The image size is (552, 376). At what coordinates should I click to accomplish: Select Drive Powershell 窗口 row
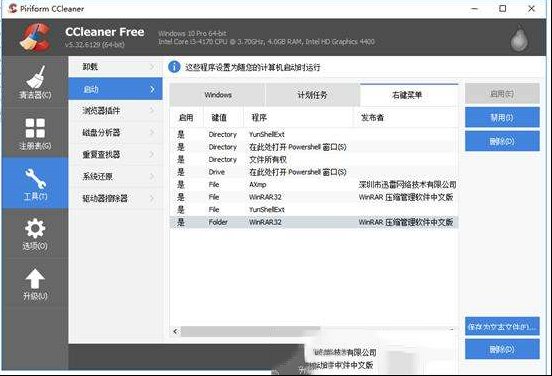click(x=314, y=172)
